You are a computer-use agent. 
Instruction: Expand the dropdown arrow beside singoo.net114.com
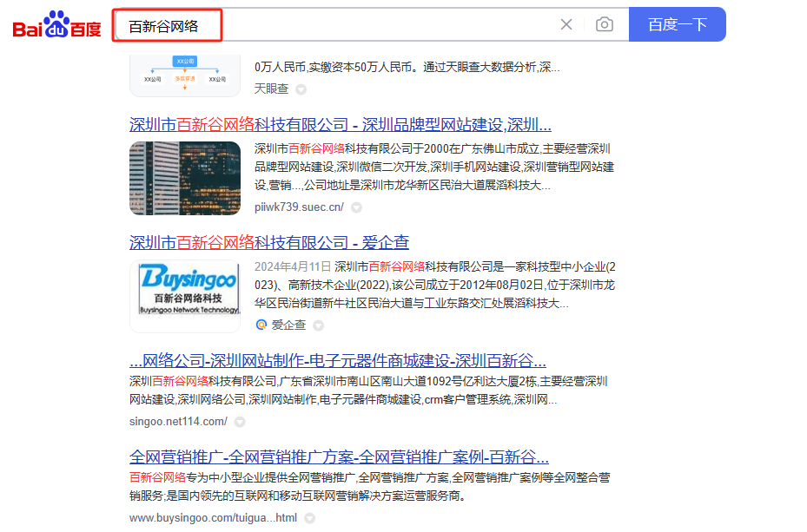tap(240, 422)
